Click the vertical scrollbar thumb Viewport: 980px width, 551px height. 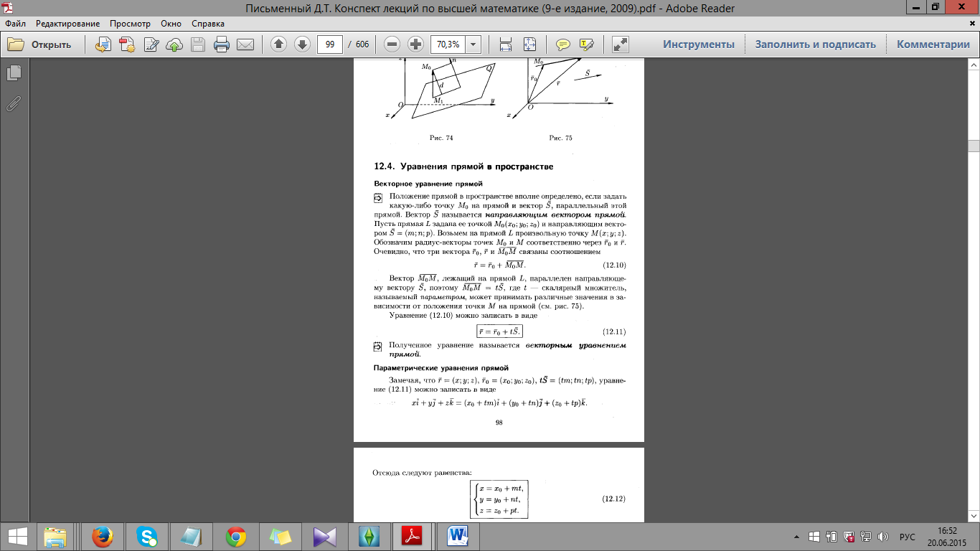click(x=974, y=146)
